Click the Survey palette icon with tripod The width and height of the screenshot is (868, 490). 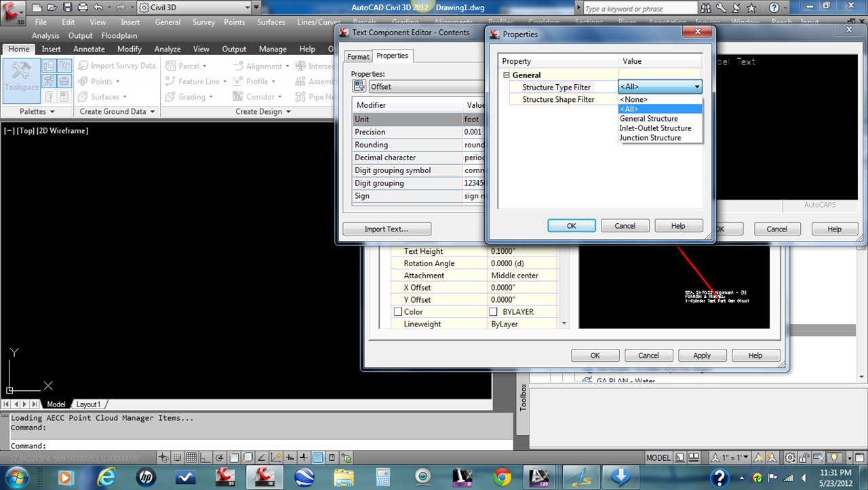49,81
